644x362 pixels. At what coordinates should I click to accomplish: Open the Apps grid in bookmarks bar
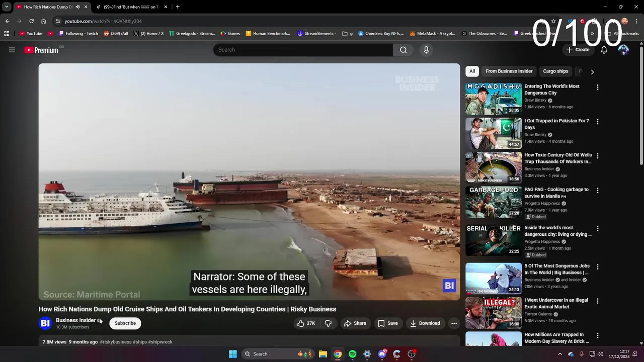(x=7, y=34)
